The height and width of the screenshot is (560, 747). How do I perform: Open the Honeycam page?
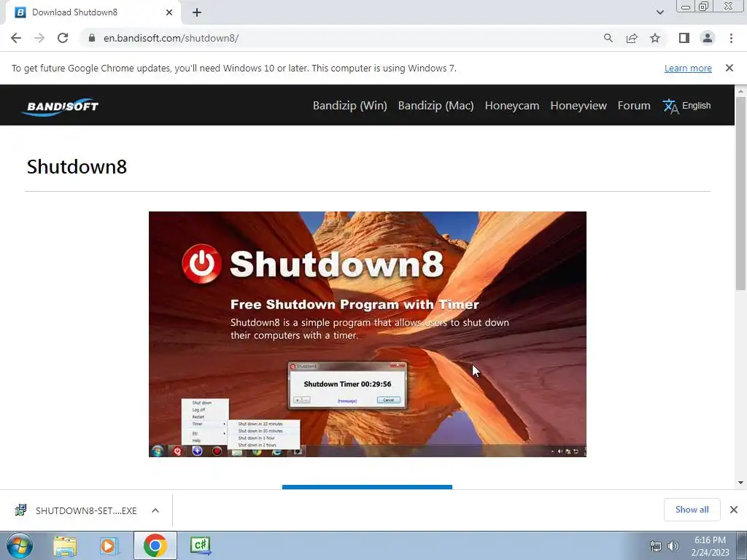(511, 106)
